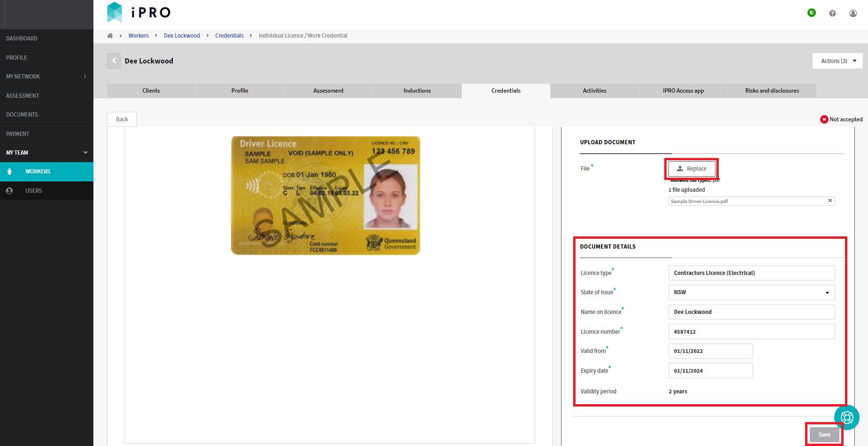The width and height of the screenshot is (868, 446).
Task: Click the 'Individual Licence / Work Credential' breadcrumb text
Action: (303, 36)
